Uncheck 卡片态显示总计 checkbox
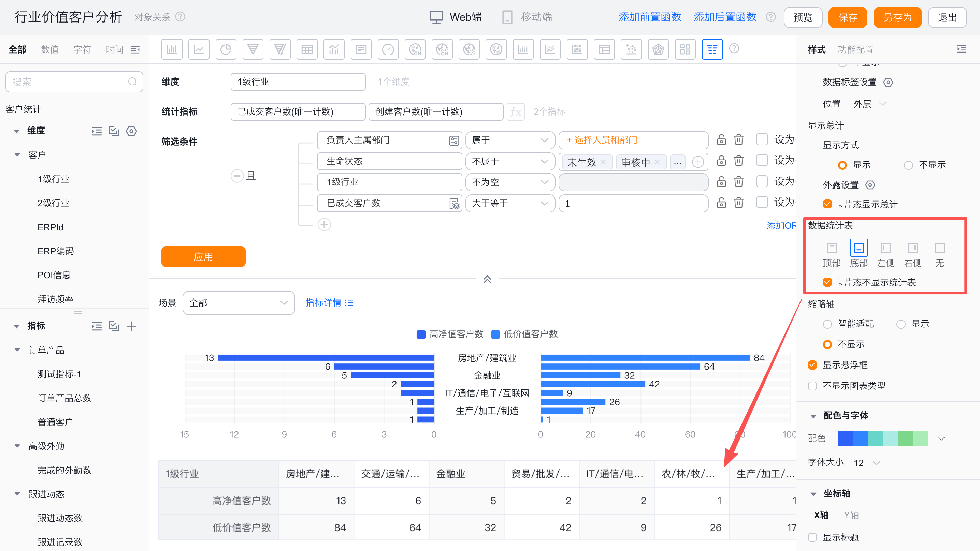 827,204
